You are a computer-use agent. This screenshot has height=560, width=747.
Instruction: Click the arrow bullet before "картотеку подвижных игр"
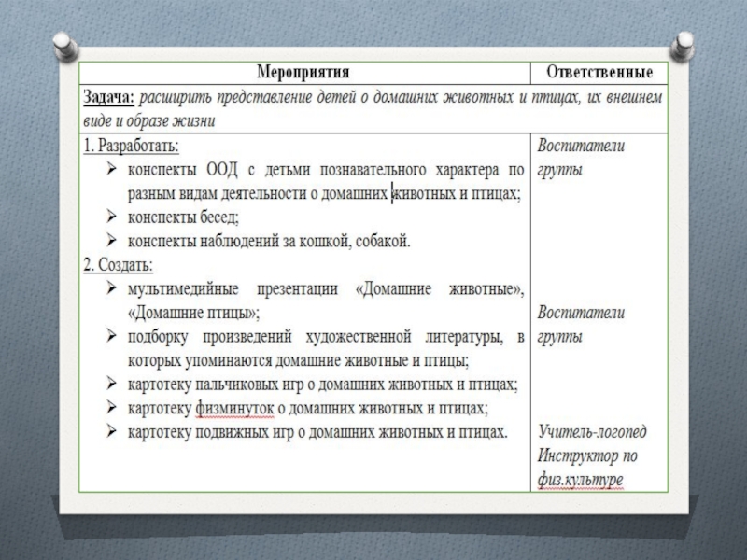(x=111, y=431)
